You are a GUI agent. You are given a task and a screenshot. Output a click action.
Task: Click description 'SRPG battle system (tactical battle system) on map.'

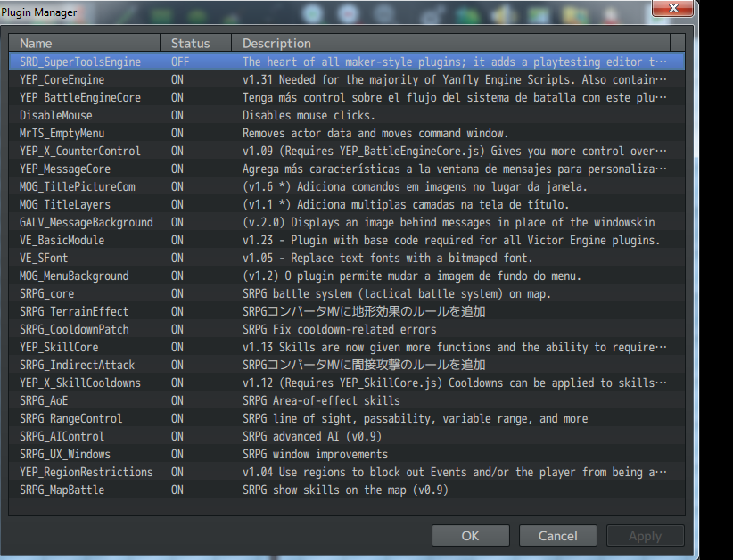pos(397,293)
